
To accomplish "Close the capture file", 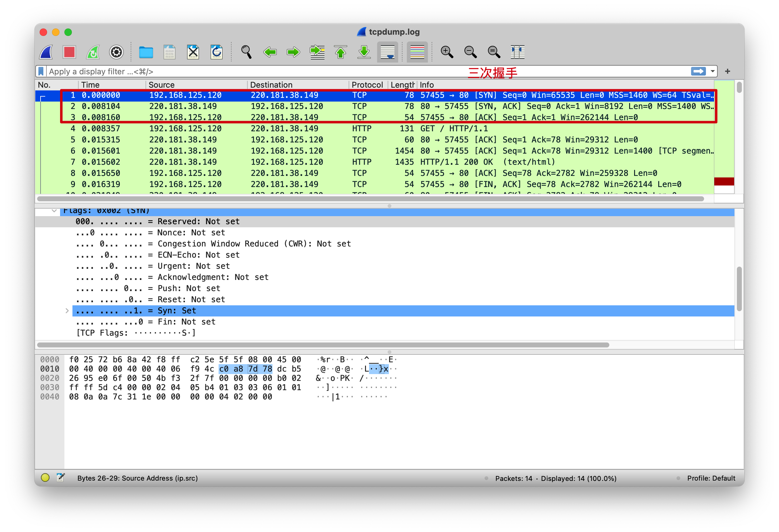I will pos(193,52).
